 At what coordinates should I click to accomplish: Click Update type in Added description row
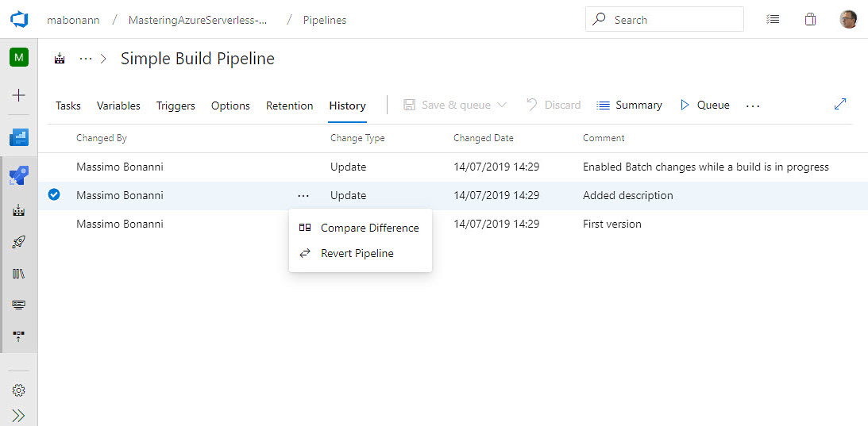(x=348, y=195)
